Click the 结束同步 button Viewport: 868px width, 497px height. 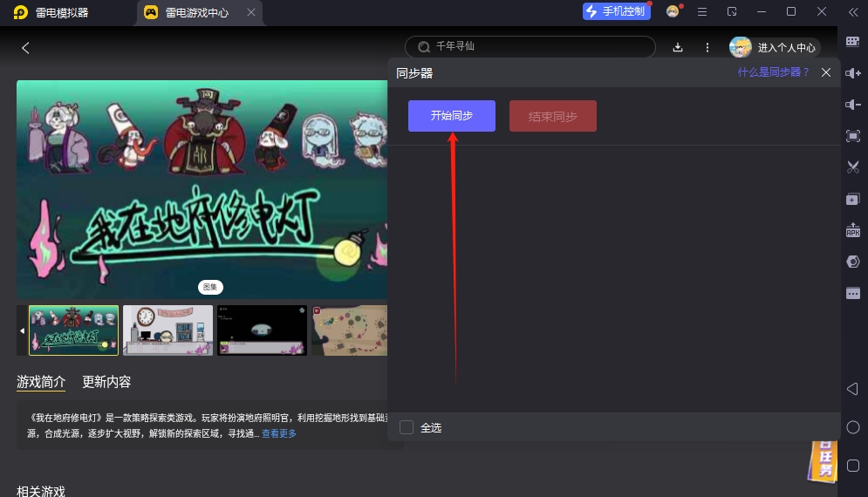553,116
